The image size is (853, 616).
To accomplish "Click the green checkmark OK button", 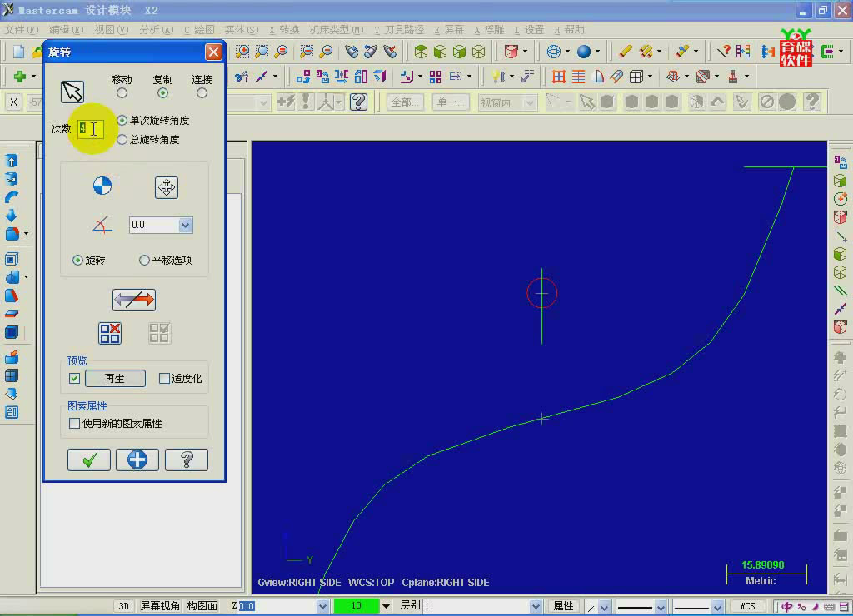I will point(89,460).
